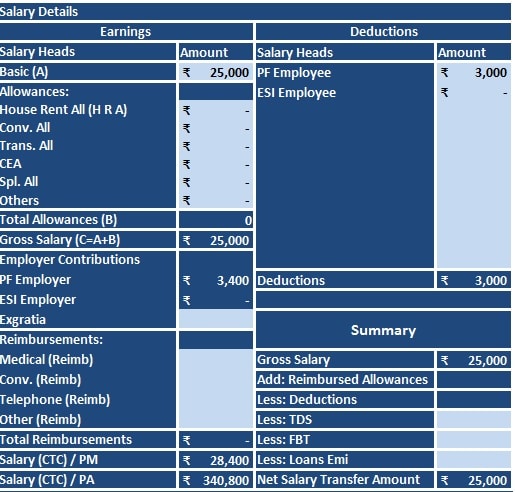515x492 pixels.
Task: Select the Total Reimbursements amount cell
Action: (216, 440)
